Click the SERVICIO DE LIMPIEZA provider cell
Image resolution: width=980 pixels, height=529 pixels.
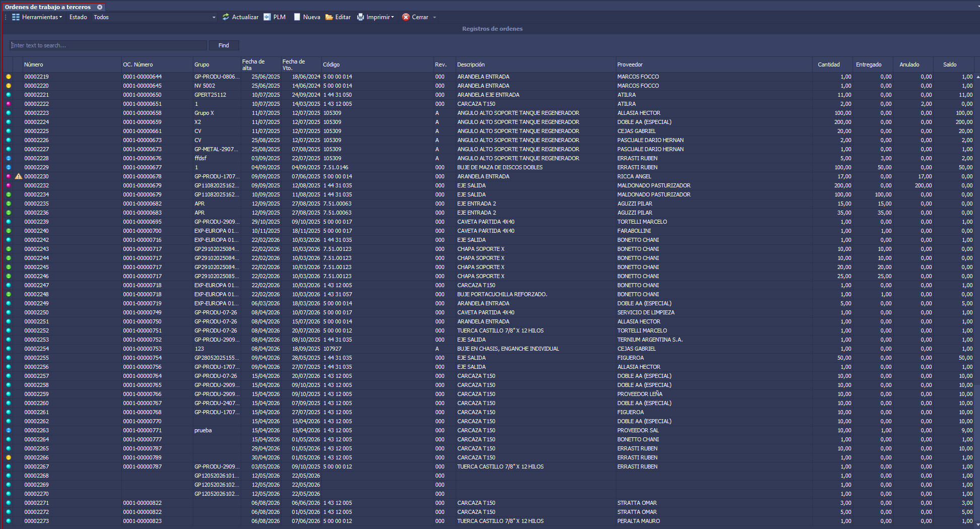pos(646,312)
